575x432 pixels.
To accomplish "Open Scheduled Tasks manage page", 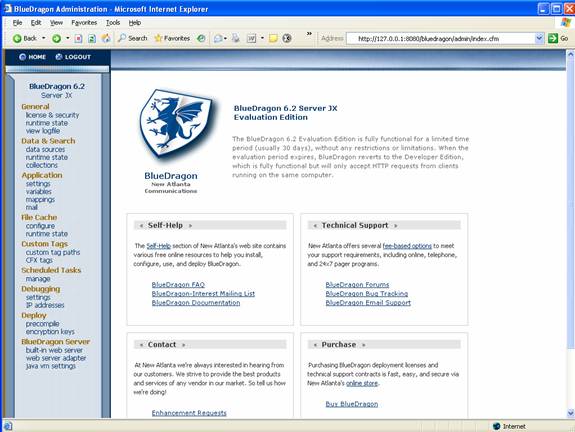I will click(x=38, y=279).
